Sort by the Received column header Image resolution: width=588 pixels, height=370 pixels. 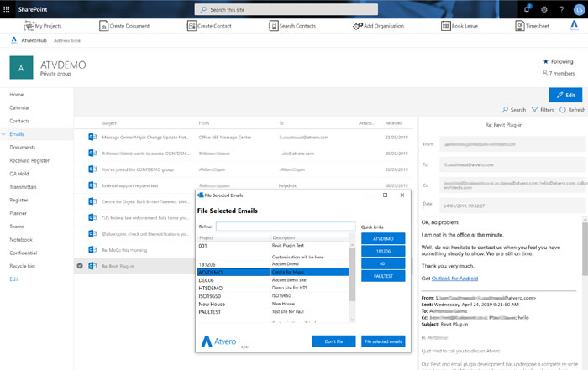(393, 122)
